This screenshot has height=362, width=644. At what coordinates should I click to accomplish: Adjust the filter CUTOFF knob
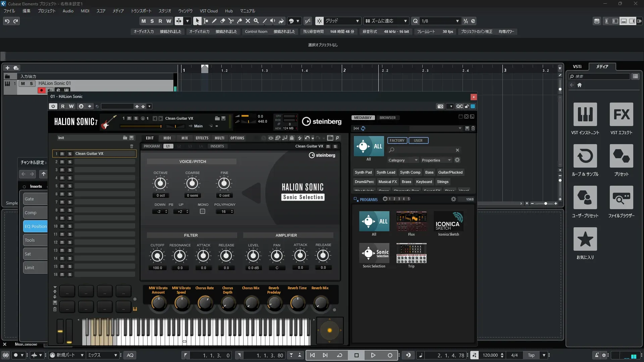click(157, 256)
